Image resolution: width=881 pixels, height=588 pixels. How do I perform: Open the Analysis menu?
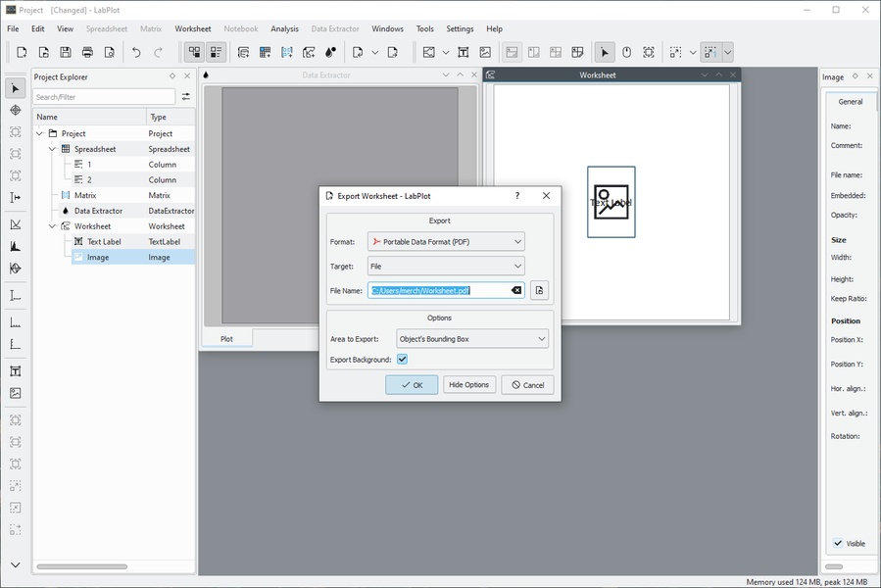(x=284, y=28)
